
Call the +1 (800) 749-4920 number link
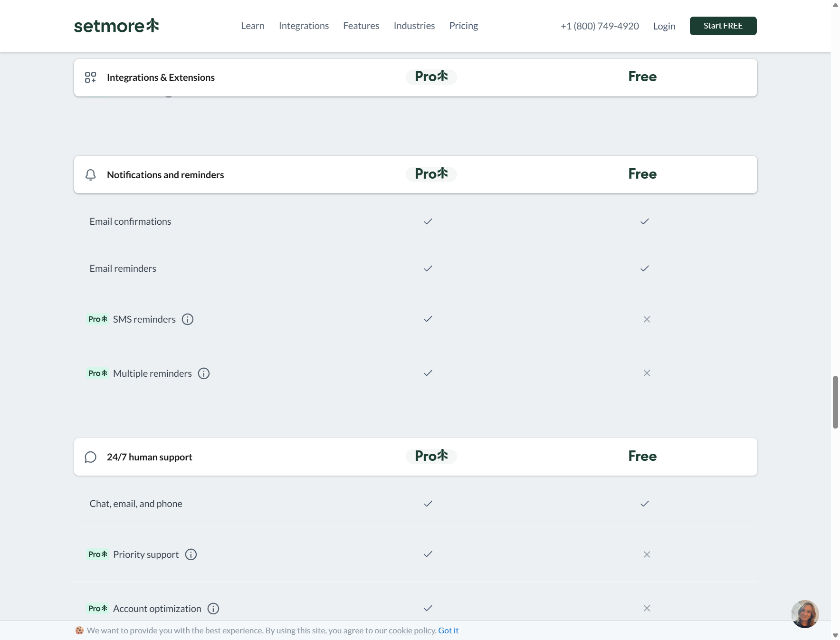600,26
